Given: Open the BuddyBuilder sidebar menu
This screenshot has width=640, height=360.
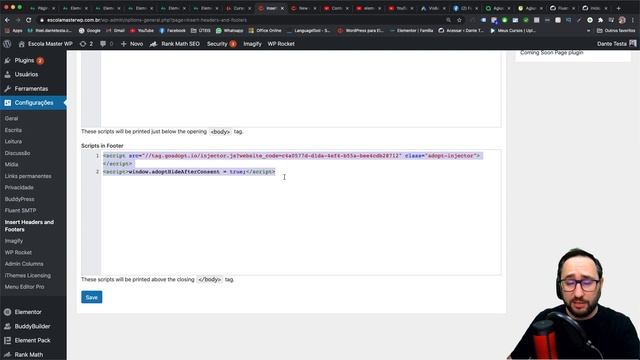Looking at the screenshot, I should 33,326.
